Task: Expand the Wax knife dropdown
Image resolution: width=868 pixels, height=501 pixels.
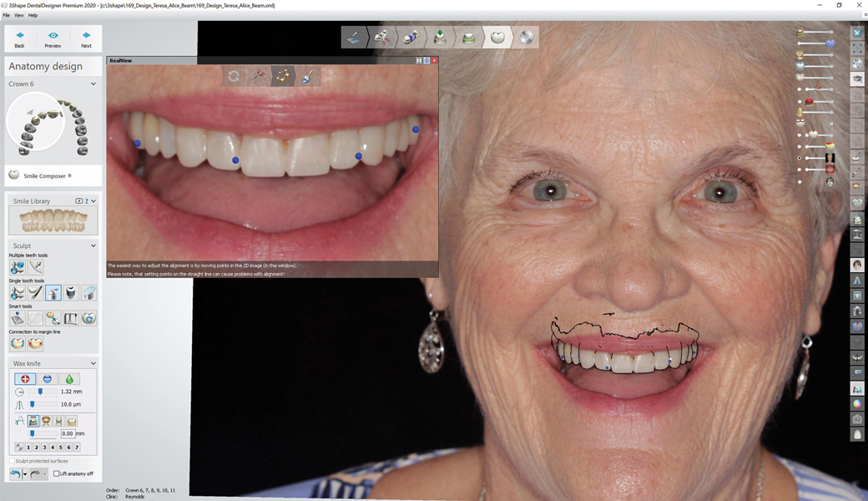Action: pyautogui.click(x=93, y=363)
